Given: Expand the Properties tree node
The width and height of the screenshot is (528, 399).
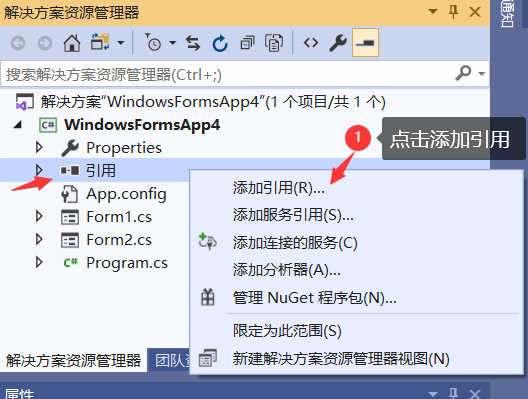Looking at the screenshot, I should click(39, 147).
